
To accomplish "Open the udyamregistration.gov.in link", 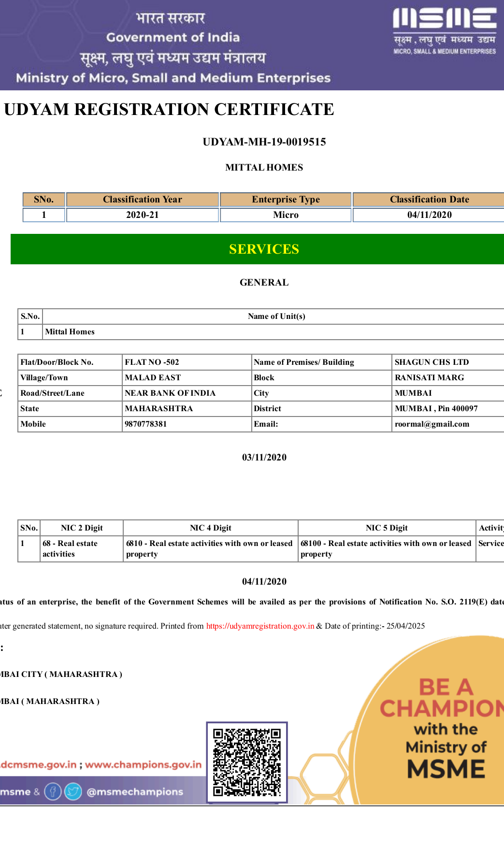I will [x=260, y=626].
